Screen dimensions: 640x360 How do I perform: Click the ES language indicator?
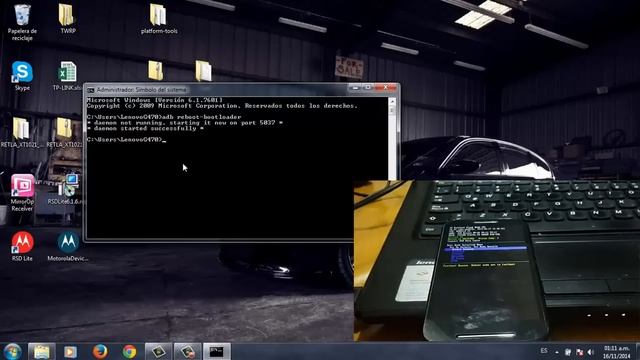pyautogui.click(x=544, y=351)
